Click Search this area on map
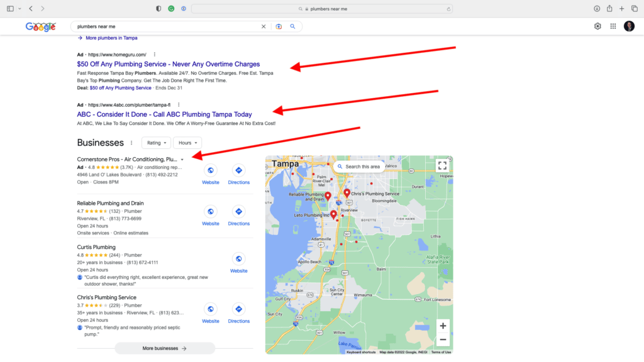The height and width of the screenshot is (362, 644). click(359, 167)
